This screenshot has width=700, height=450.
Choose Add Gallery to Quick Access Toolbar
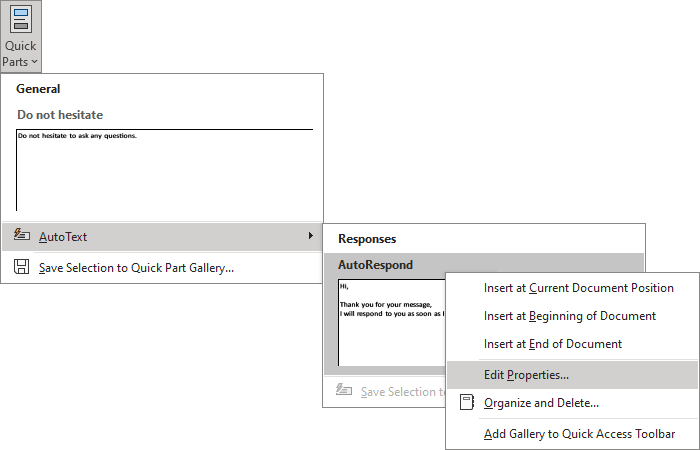coord(572,434)
